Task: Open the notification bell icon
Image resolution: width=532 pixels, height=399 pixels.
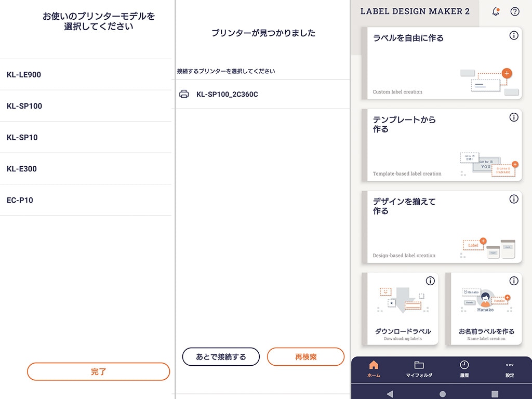Action: click(495, 11)
